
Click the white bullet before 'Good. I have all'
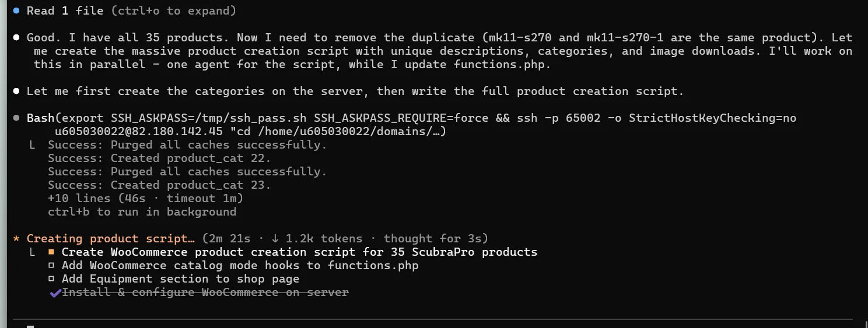coord(16,38)
